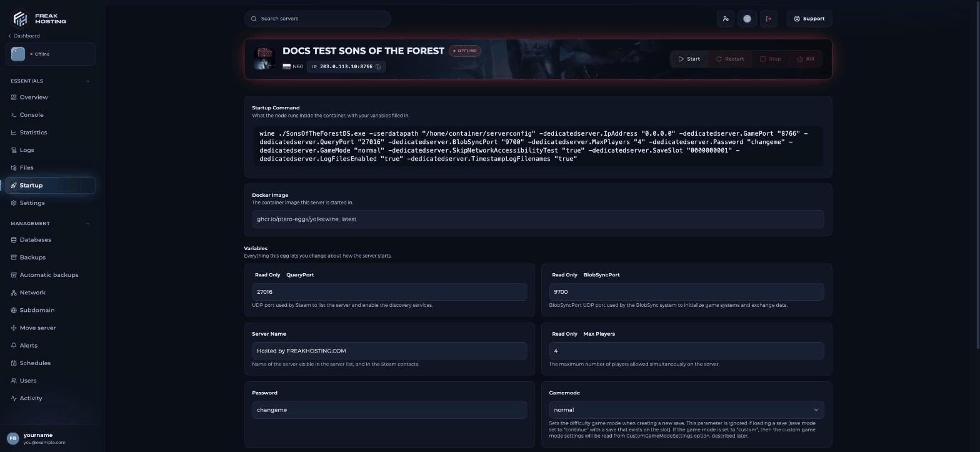The image size is (980, 452).
Task: Open the Settings page
Action: click(x=51, y=203)
